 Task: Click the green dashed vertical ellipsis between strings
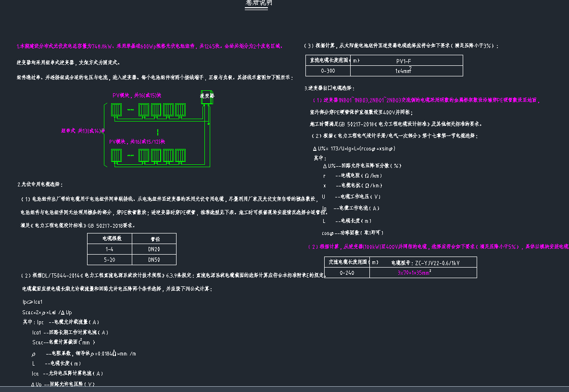click(157, 132)
